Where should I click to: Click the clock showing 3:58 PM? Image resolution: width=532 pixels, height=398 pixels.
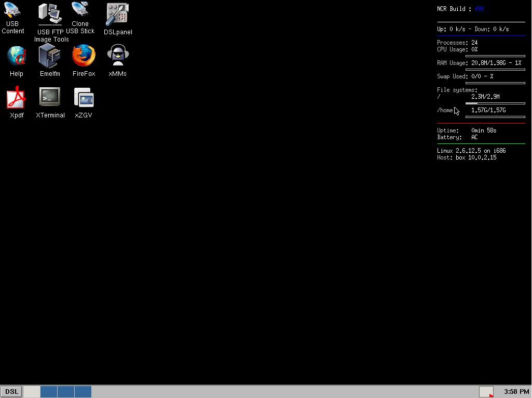tap(515, 391)
